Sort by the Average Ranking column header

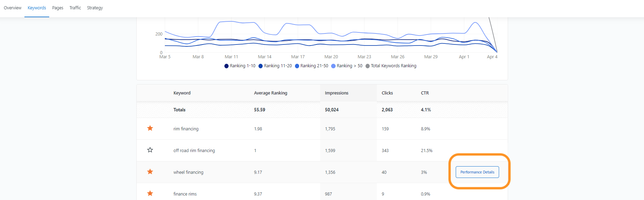pos(271,93)
